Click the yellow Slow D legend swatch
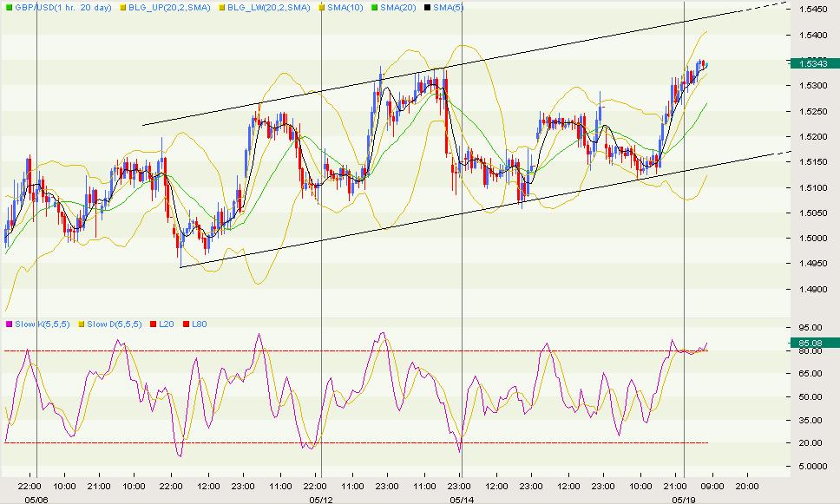 click(82, 324)
